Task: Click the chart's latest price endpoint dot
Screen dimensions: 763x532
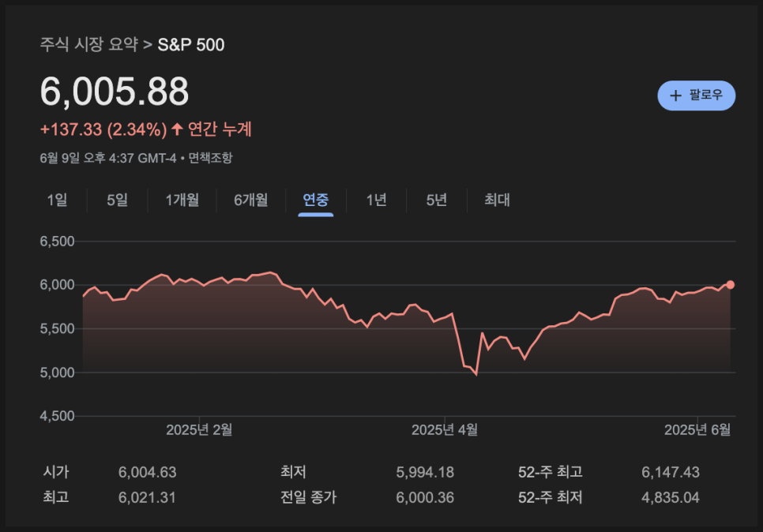Action: pos(730,284)
